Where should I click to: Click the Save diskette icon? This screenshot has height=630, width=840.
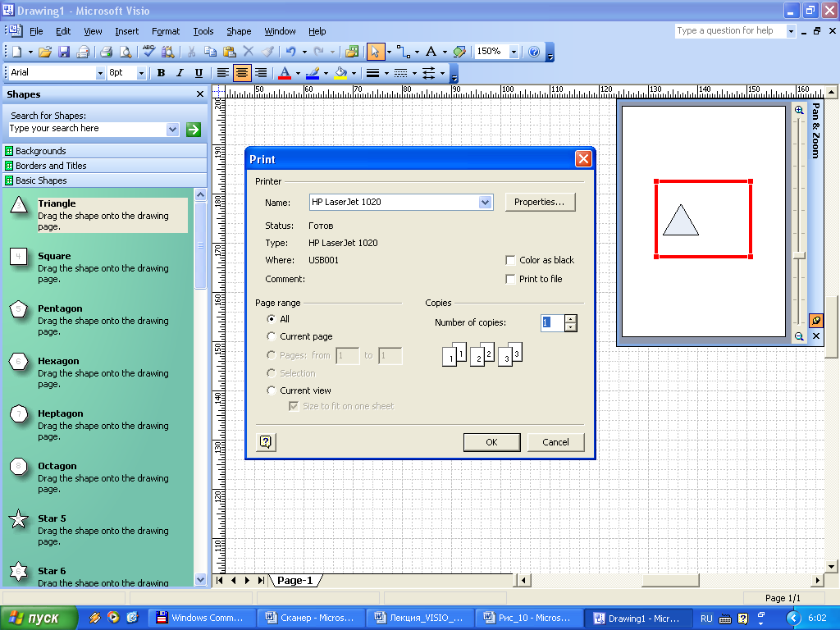click(x=64, y=52)
